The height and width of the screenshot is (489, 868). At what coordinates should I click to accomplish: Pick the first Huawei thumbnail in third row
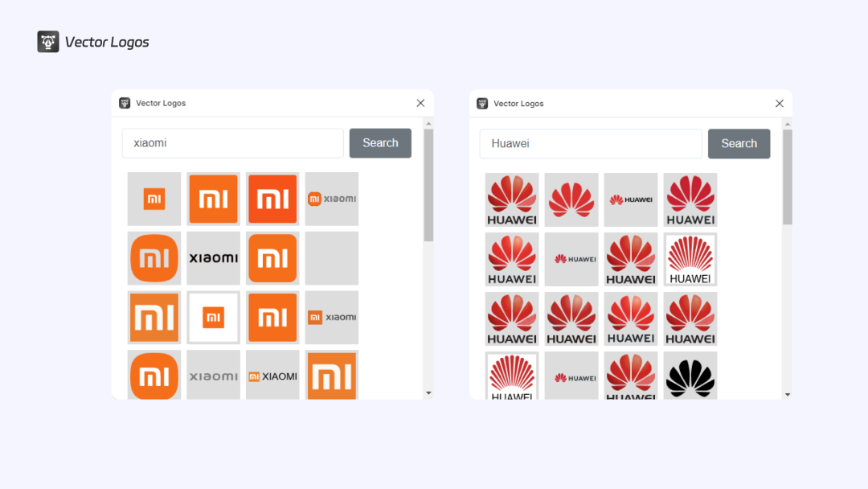click(511, 319)
